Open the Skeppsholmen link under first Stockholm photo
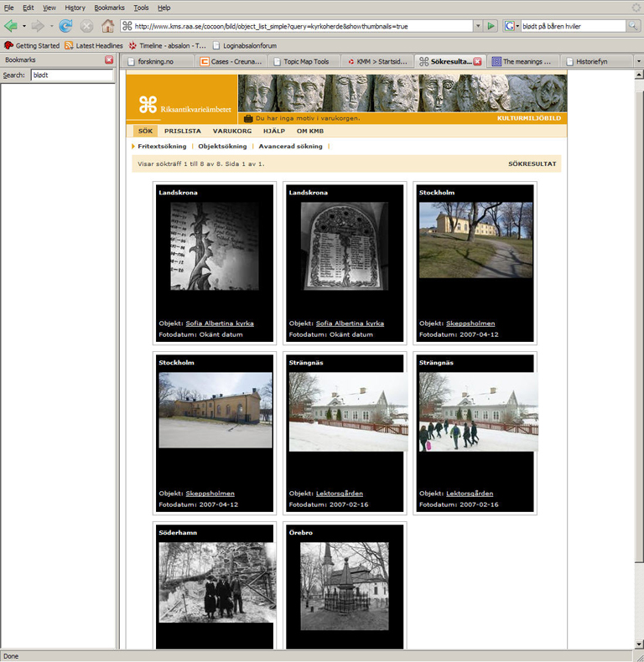The height and width of the screenshot is (662, 644). (470, 323)
